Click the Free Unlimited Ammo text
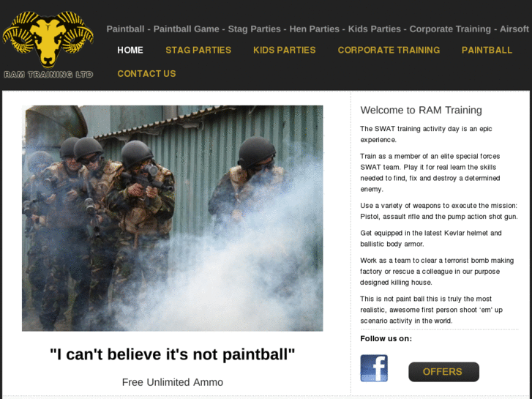The width and height of the screenshot is (532, 399). click(173, 382)
